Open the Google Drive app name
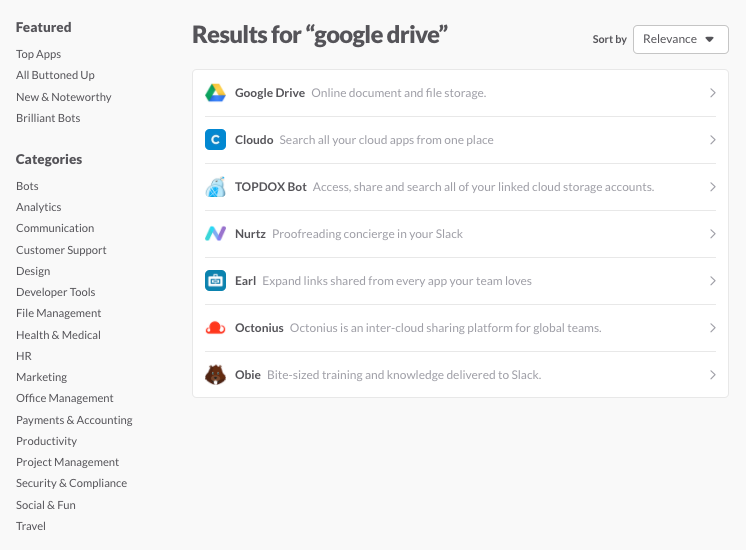The height and width of the screenshot is (550, 746). (270, 93)
